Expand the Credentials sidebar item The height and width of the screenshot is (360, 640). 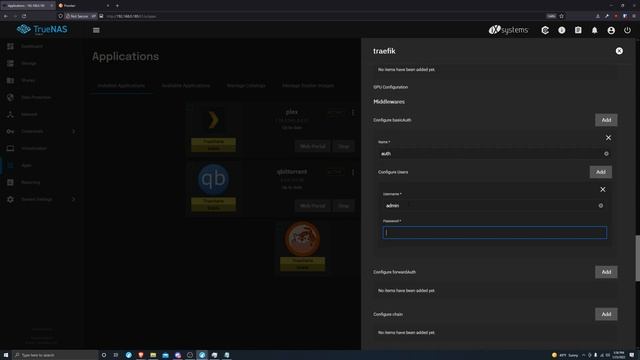coord(42,131)
